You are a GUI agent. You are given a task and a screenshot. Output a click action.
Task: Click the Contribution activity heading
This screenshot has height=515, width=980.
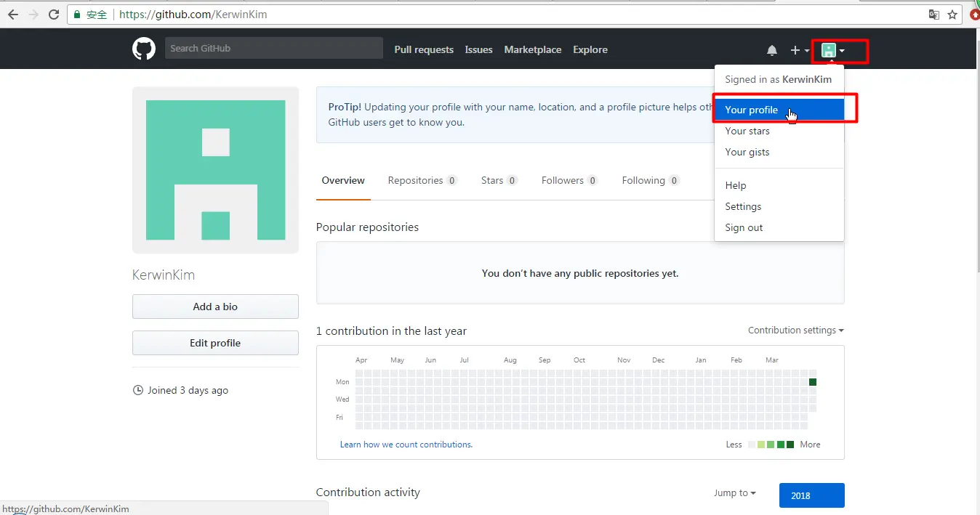(368, 492)
